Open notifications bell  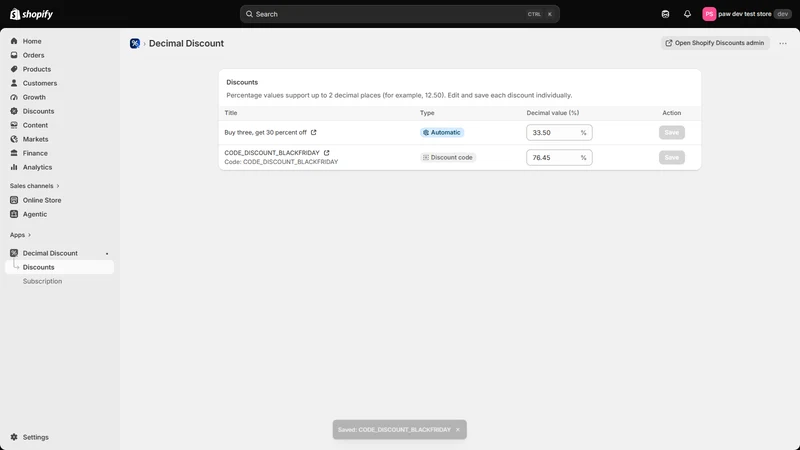(687, 14)
